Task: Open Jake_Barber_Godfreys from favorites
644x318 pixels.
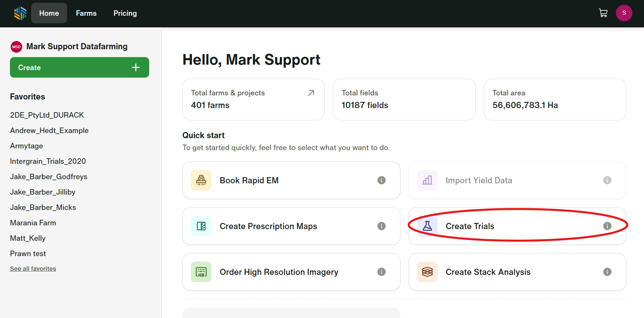Action: coord(49,177)
